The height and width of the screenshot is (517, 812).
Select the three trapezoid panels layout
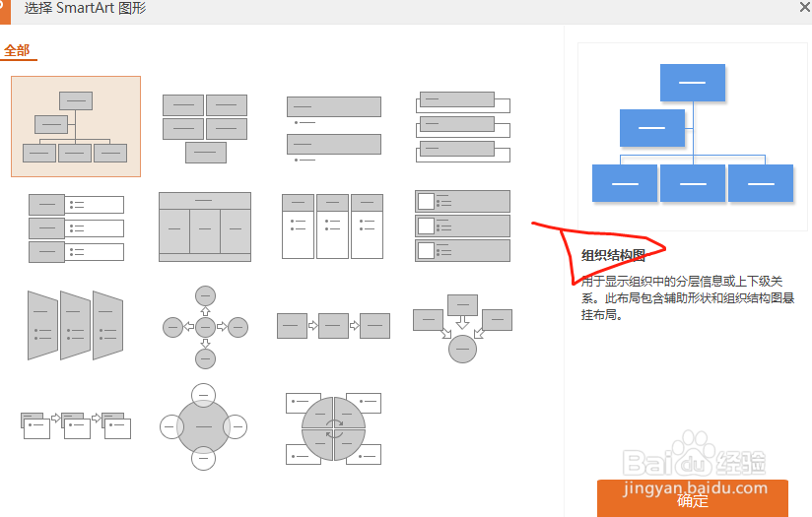pyautogui.click(x=76, y=325)
